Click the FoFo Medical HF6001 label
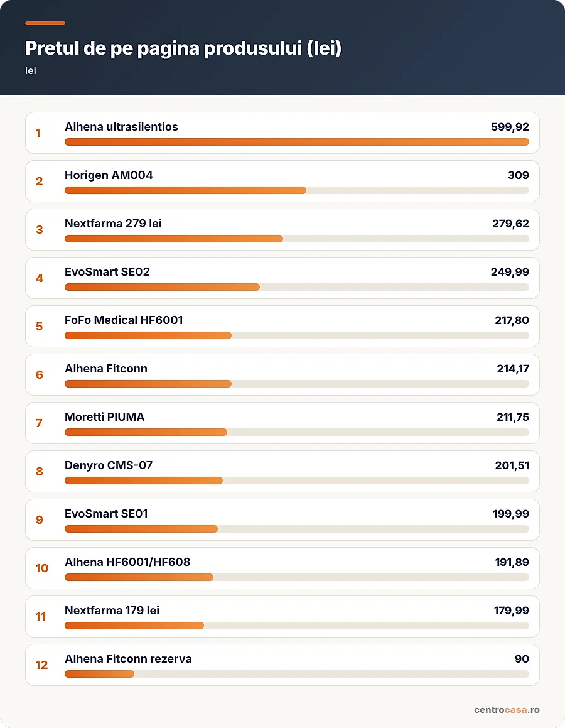Screen dimensions: 565x728 pyautogui.click(x=124, y=320)
